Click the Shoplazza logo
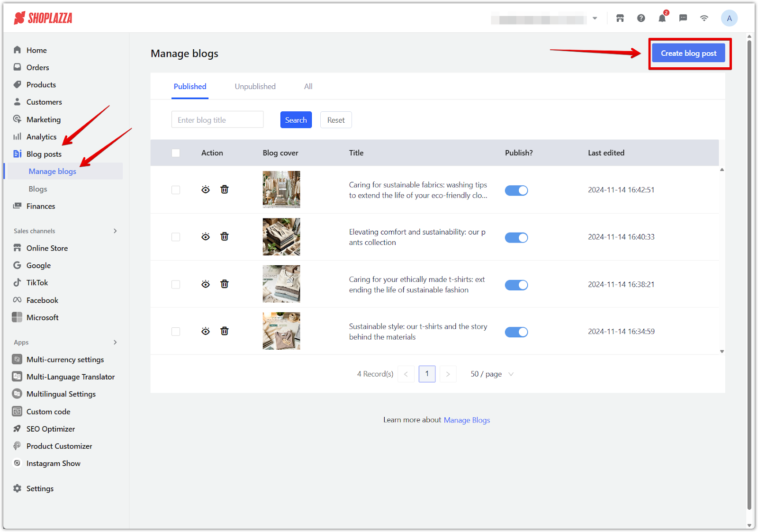The height and width of the screenshot is (532, 758). 43,18
